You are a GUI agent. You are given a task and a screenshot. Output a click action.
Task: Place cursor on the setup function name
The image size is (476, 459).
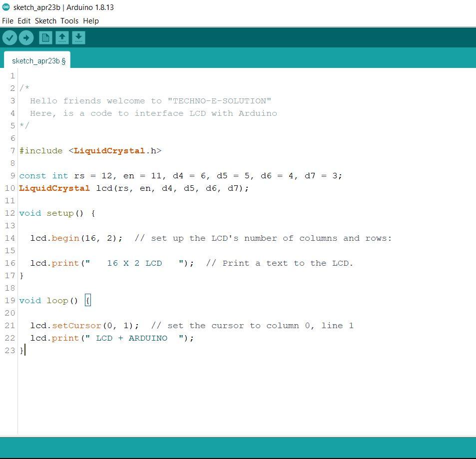tap(60, 213)
